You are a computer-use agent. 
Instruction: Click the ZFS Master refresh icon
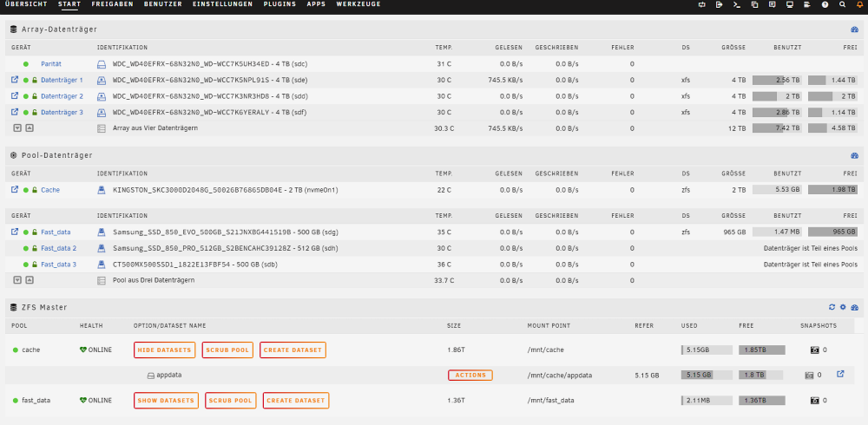pos(832,307)
